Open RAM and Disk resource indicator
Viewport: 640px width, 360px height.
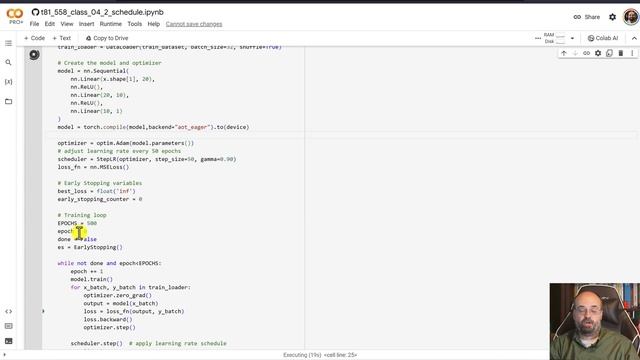(x=554, y=38)
